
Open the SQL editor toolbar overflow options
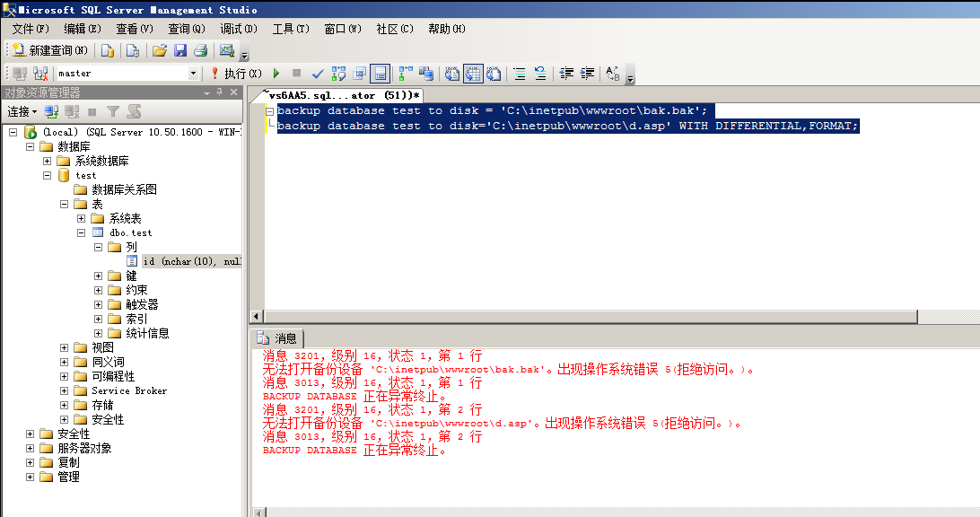click(x=630, y=75)
